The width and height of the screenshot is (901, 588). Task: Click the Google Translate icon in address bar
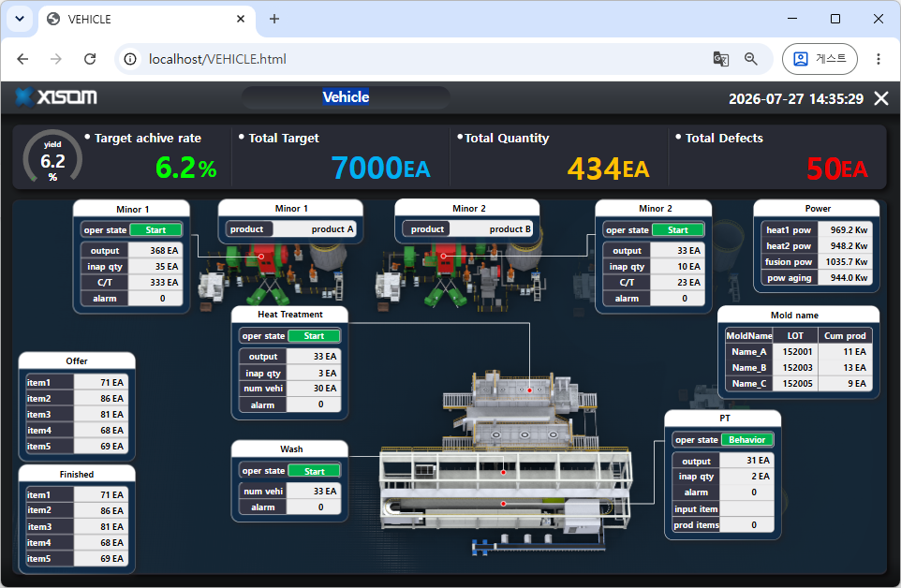(x=720, y=59)
